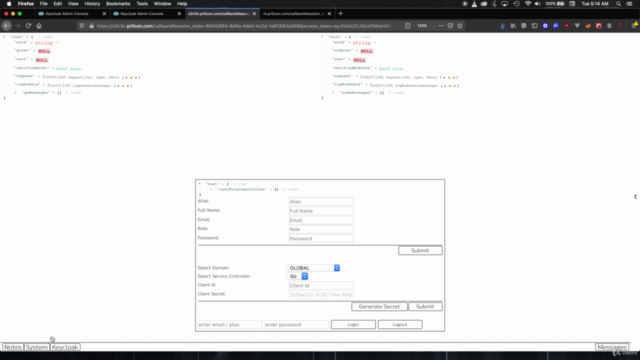Click the red house extension icon
This screenshot has height=360, width=640.
coord(599,26)
